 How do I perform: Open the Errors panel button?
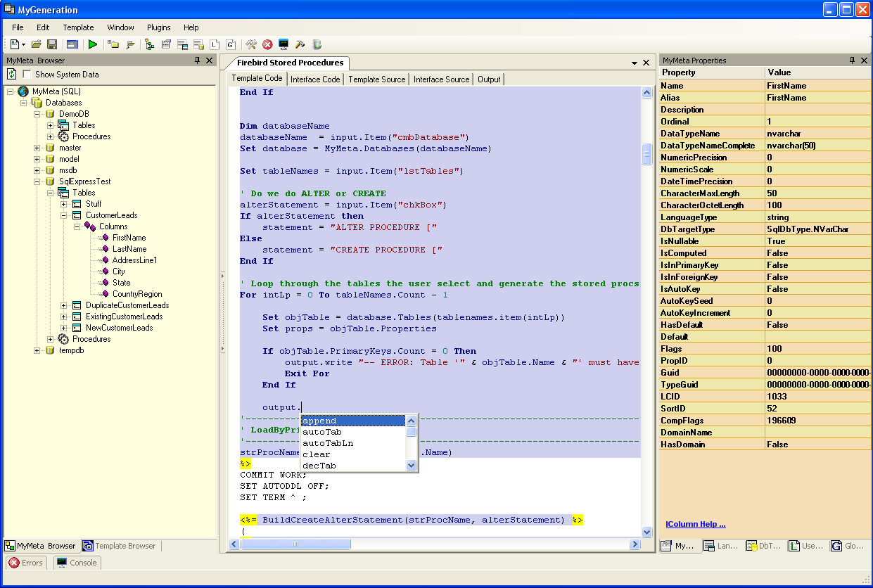tap(26, 563)
